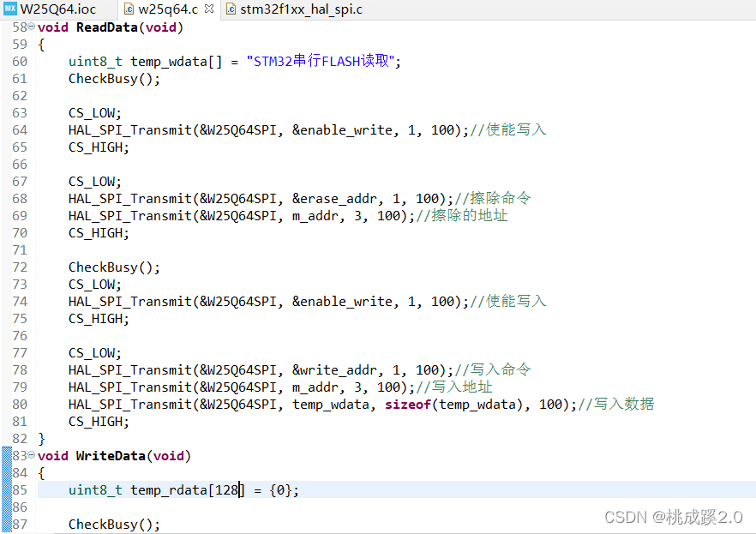Click temp_wdata[] declaration on line 60
The image size is (756, 534).
pyautogui.click(x=177, y=62)
